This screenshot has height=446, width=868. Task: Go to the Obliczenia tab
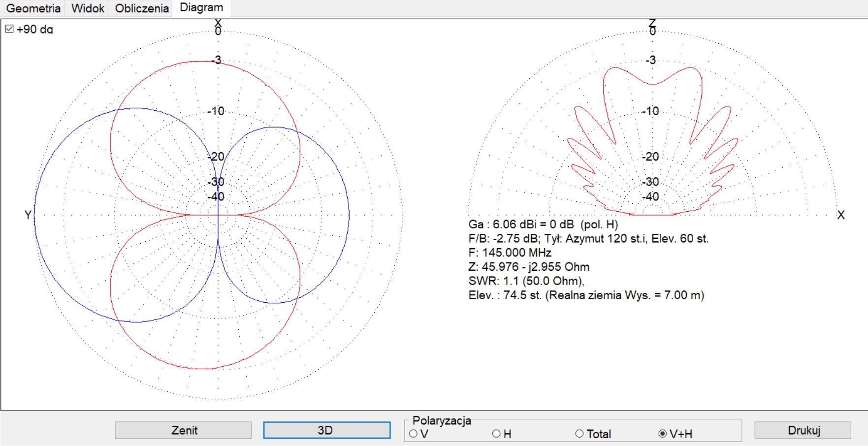coord(142,8)
